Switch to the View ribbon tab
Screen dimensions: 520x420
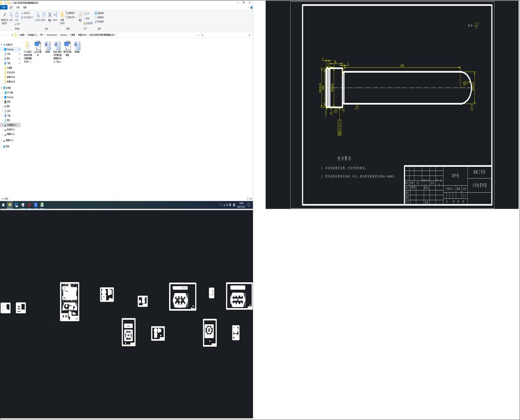click(x=25, y=7)
